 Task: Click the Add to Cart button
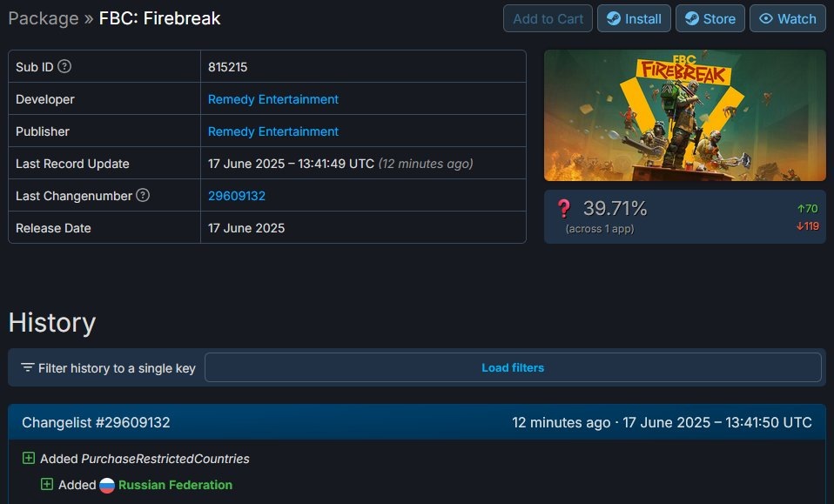548,18
